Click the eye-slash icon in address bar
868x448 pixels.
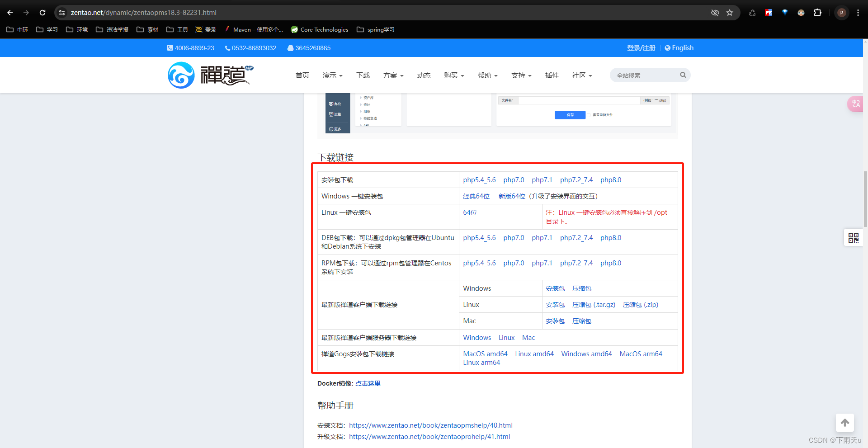coord(715,13)
